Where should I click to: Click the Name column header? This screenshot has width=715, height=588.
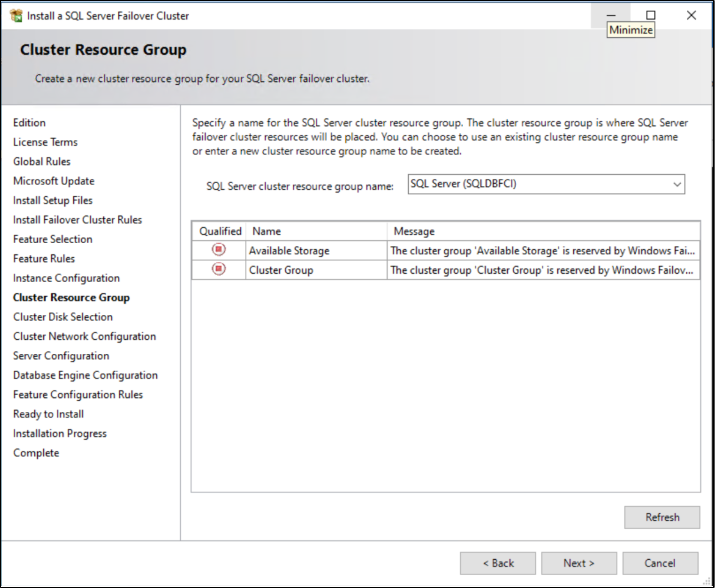tap(317, 231)
